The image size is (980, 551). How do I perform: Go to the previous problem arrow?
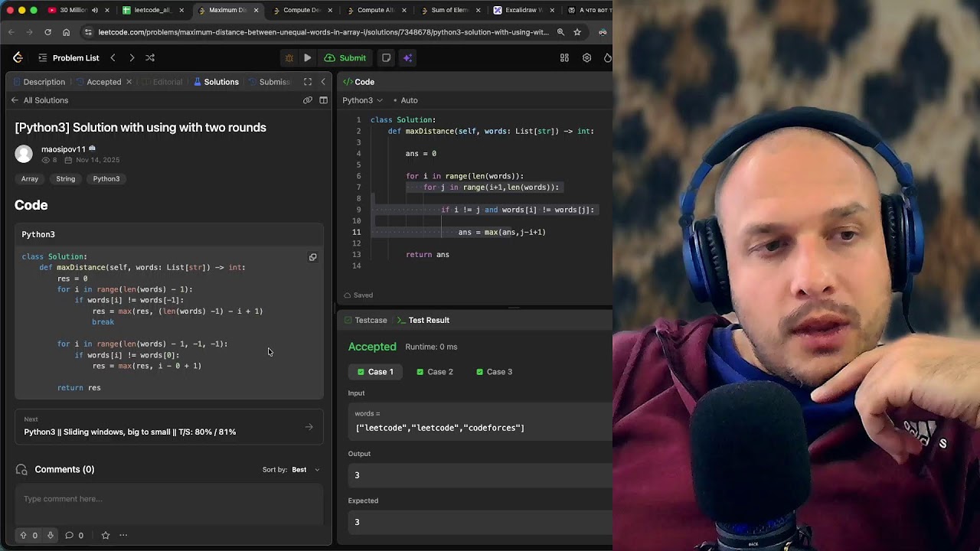click(113, 57)
